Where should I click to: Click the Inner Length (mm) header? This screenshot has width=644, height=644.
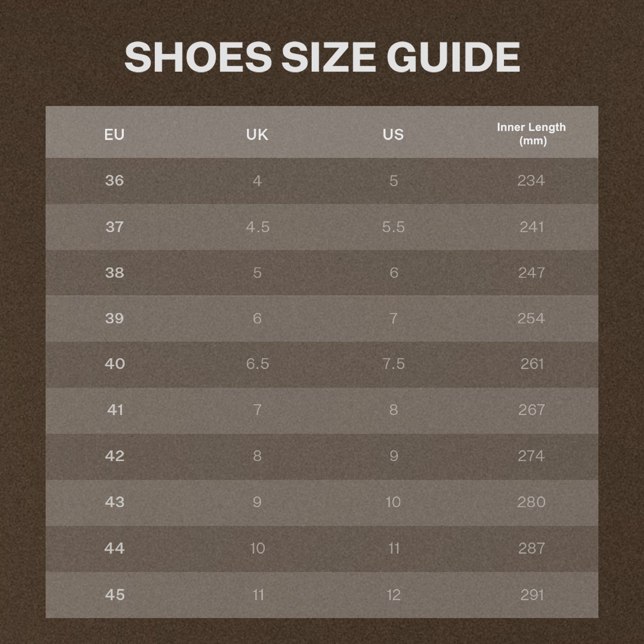coord(531,134)
